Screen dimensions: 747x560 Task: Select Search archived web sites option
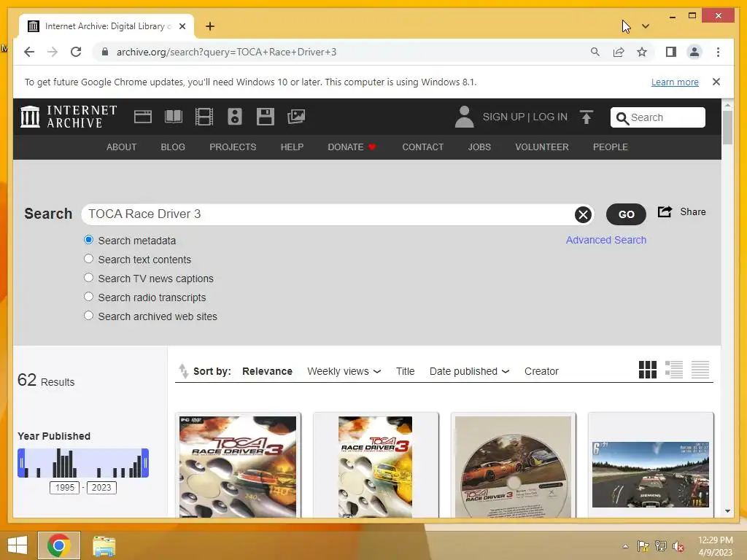tap(88, 316)
